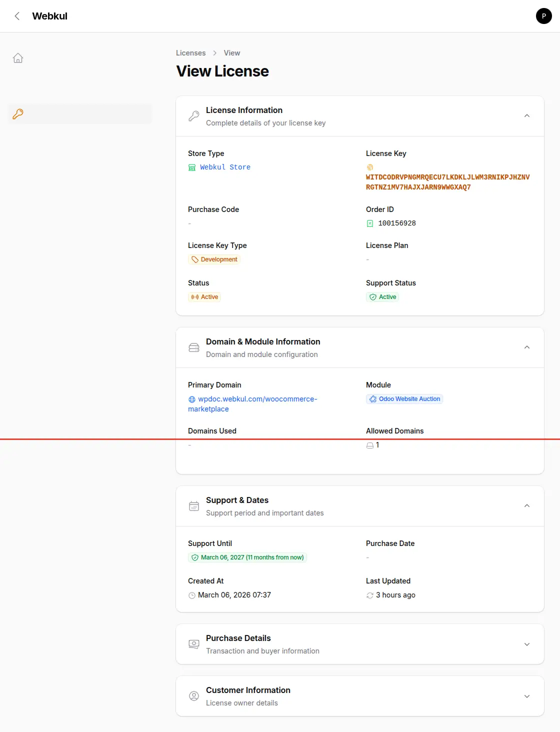The width and height of the screenshot is (560, 732).
Task: Select the key licenses sidebar icon
Action: [18, 114]
